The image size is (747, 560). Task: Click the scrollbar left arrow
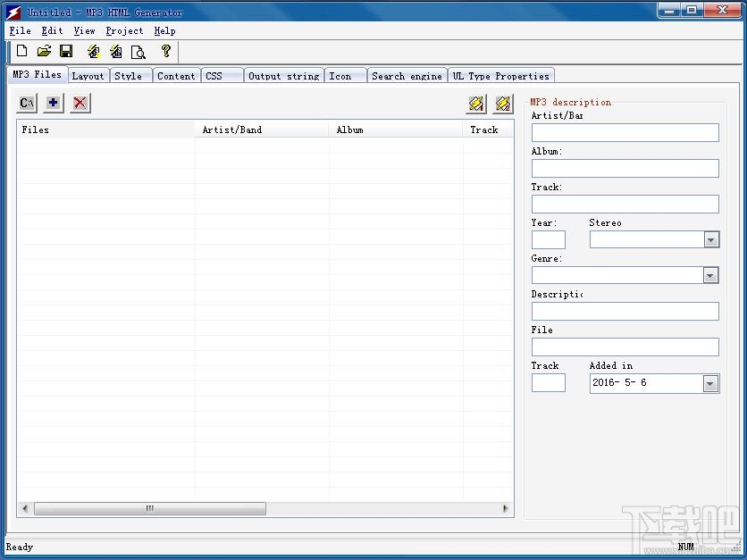pyautogui.click(x=25, y=508)
